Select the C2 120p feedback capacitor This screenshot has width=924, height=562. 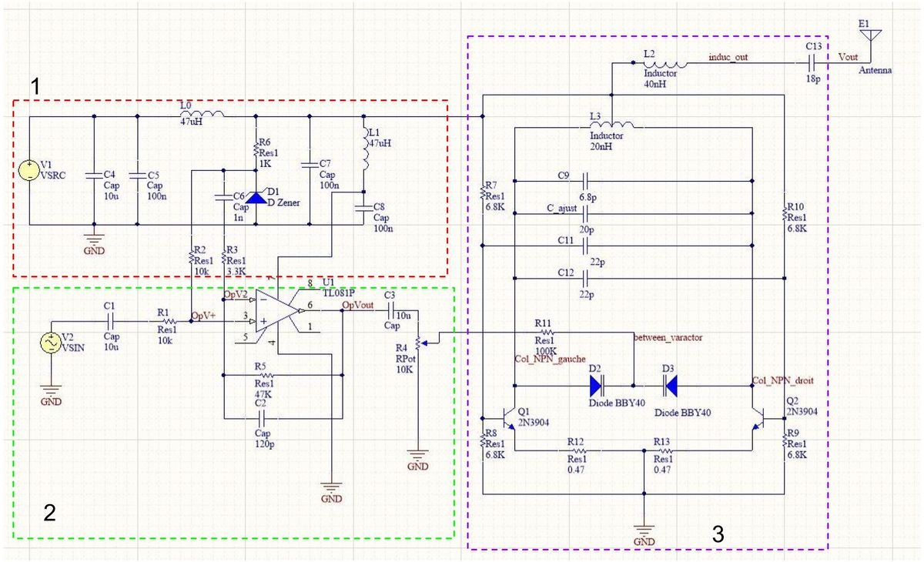pyautogui.click(x=262, y=418)
